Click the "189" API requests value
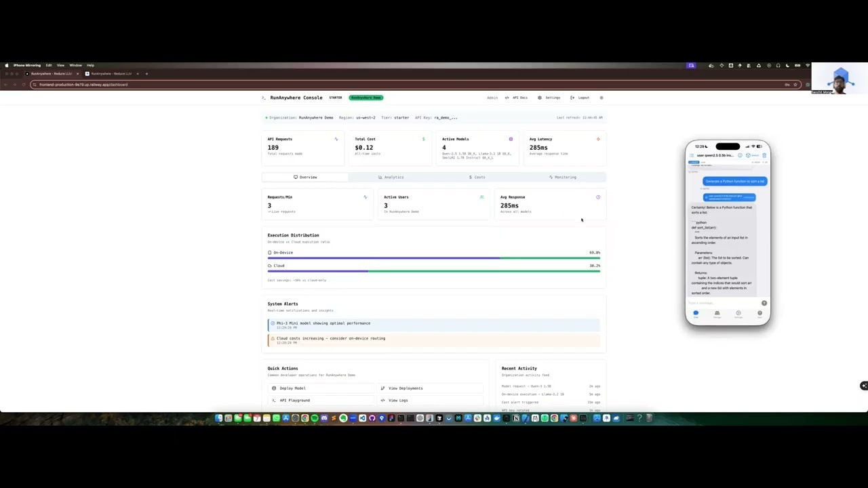868x488 pixels. [273, 147]
